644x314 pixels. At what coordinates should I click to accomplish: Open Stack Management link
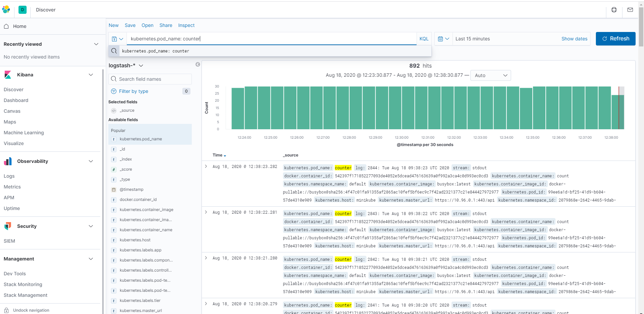[26, 295]
